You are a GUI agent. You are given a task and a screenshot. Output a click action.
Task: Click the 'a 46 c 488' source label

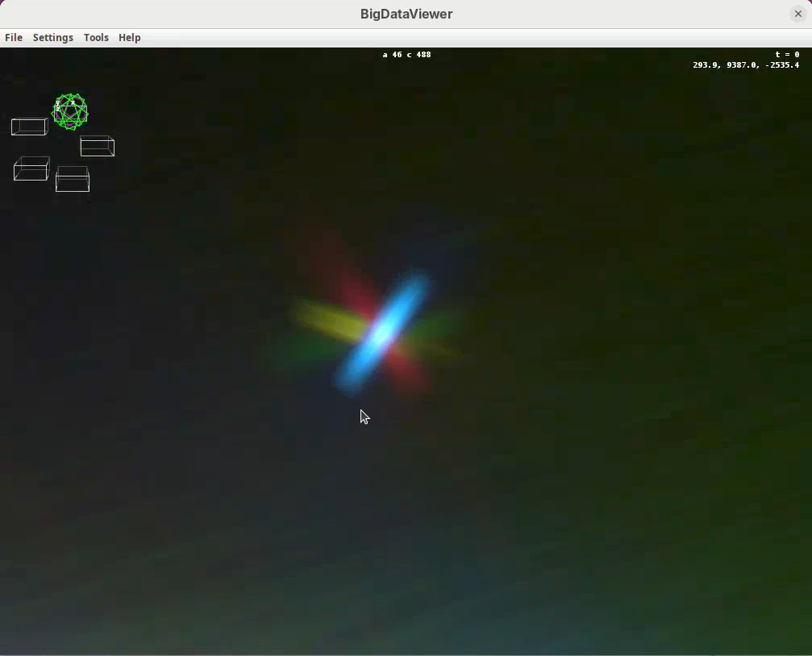[406, 55]
